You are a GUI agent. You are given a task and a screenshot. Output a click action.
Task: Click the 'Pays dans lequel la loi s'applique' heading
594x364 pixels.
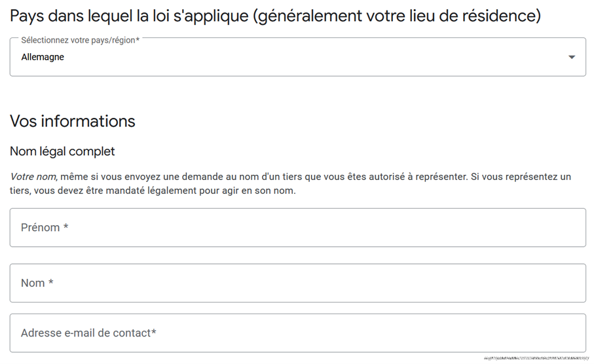128,16
